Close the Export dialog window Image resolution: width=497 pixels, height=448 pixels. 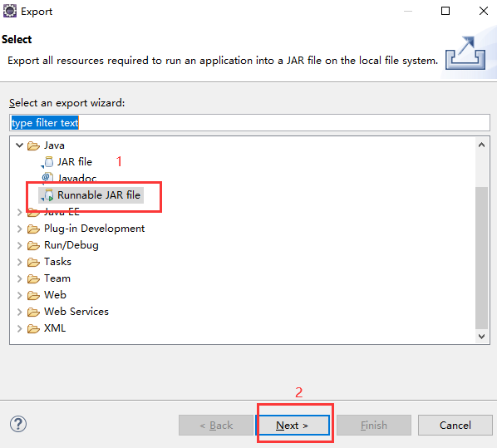[x=484, y=11]
